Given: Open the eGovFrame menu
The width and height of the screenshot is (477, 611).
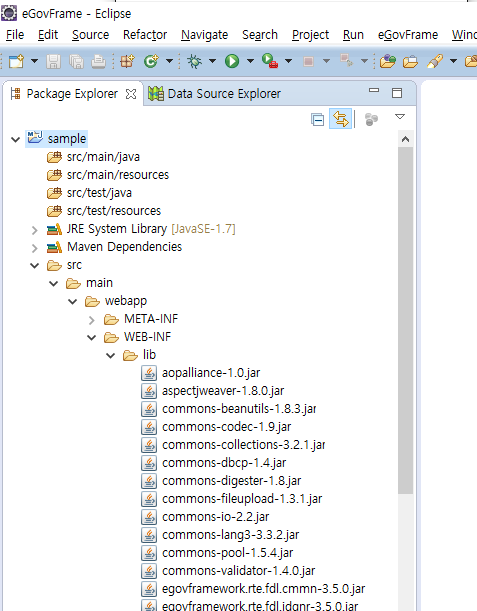Looking at the screenshot, I should click(408, 35).
